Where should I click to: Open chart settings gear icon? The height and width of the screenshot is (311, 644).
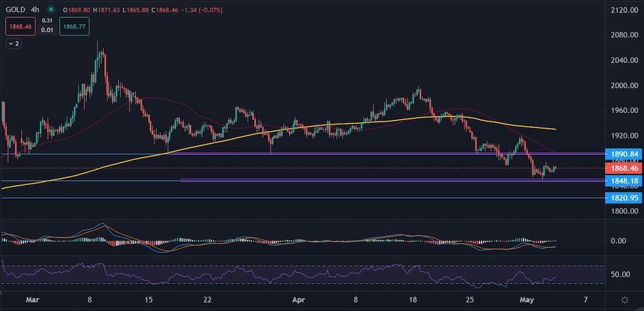[x=625, y=300]
